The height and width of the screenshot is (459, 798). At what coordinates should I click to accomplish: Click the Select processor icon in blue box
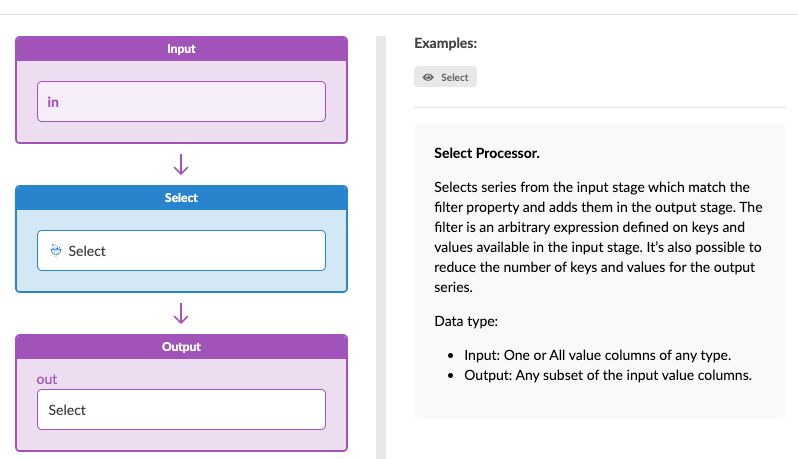[56, 251]
